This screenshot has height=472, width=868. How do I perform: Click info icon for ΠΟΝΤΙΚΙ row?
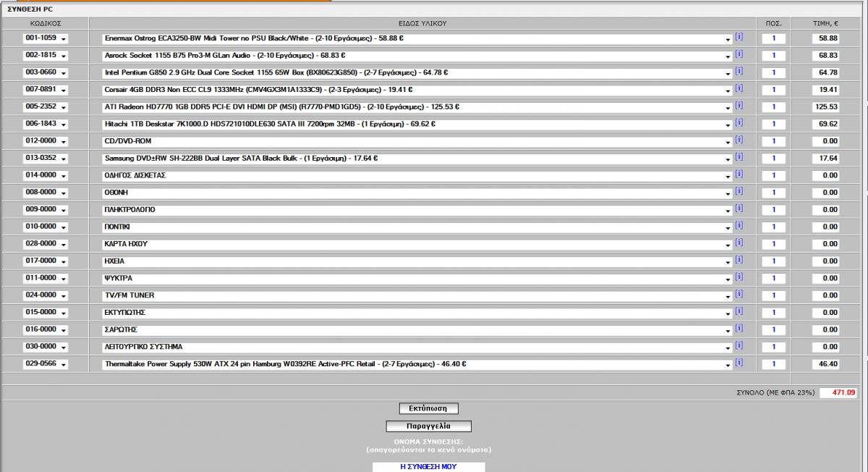click(x=739, y=226)
